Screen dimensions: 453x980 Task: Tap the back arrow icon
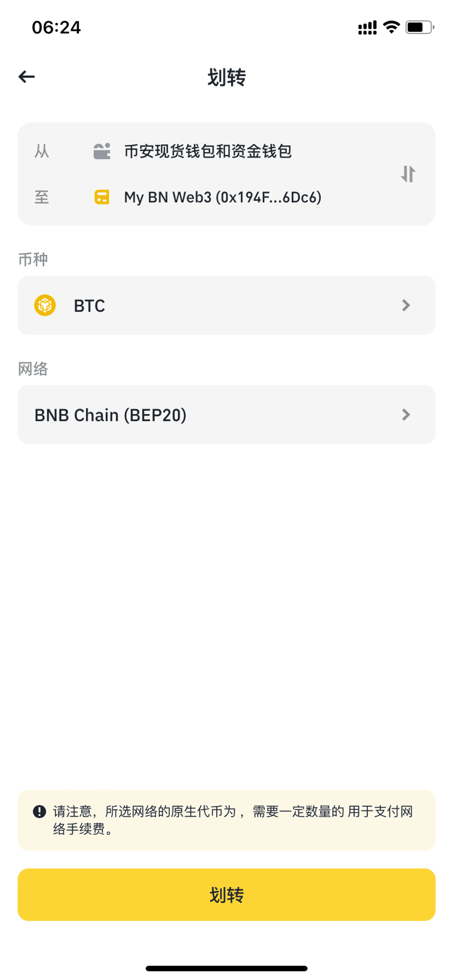pyautogui.click(x=27, y=77)
